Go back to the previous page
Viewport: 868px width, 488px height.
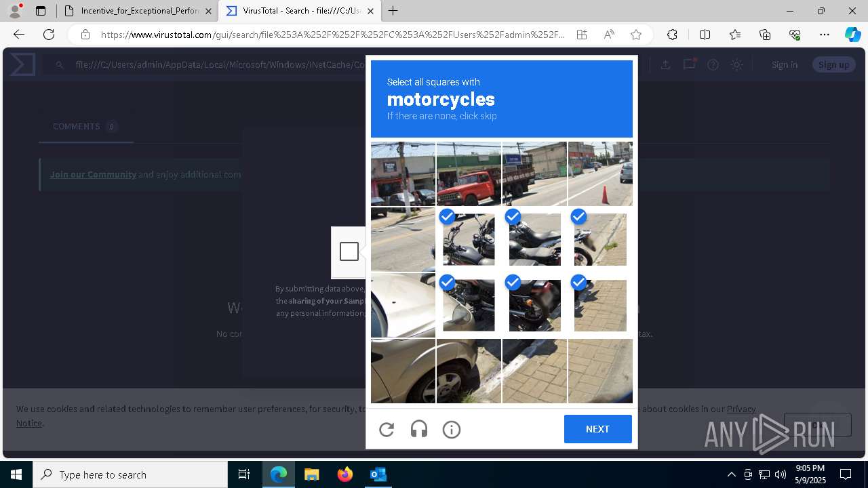pyautogui.click(x=19, y=35)
